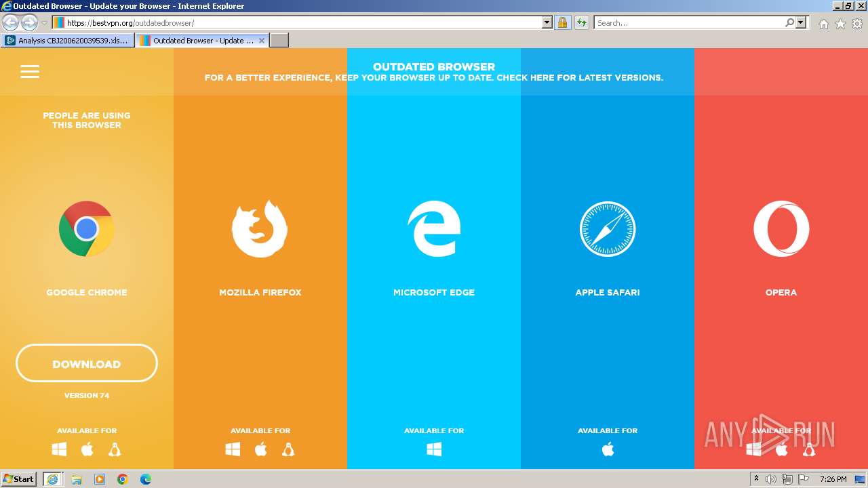
Task: Click the MOZILLA FIREFOX label
Action: tap(260, 293)
